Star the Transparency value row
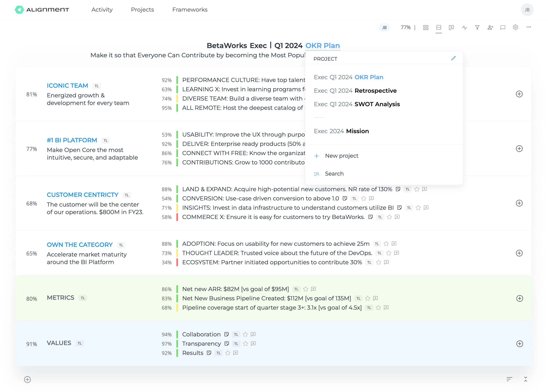The image size is (548, 392). click(x=246, y=344)
